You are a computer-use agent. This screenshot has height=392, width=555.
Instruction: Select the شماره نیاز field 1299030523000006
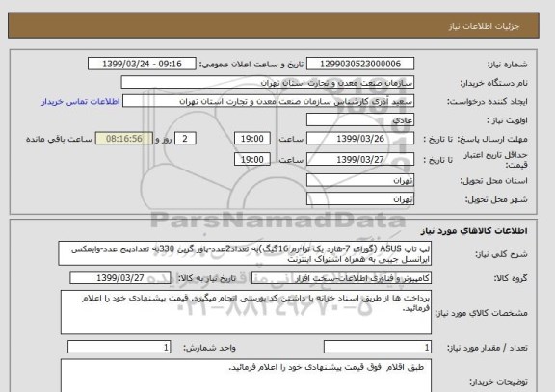tap(360, 64)
